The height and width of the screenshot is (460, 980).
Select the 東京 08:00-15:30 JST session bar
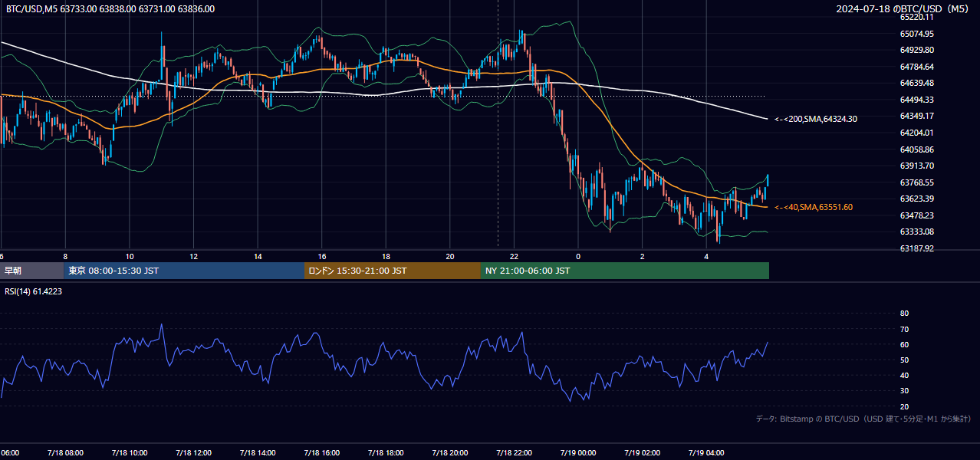(184, 271)
